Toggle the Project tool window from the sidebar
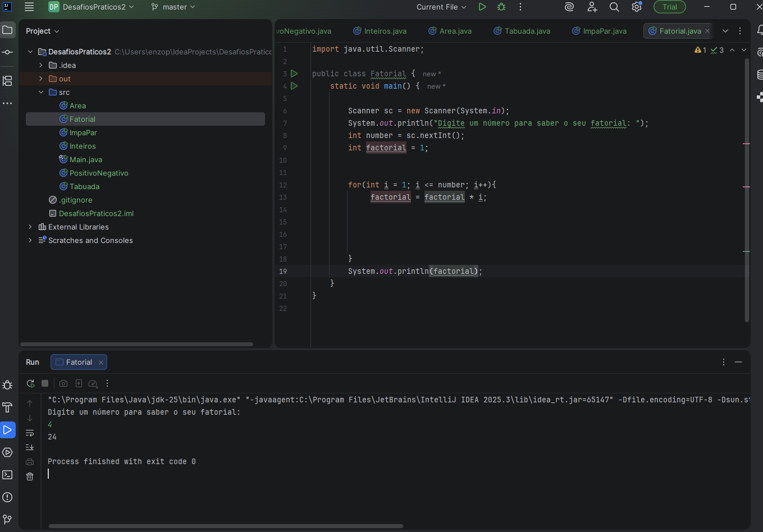The image size is (763, 532). coord(7,30)
